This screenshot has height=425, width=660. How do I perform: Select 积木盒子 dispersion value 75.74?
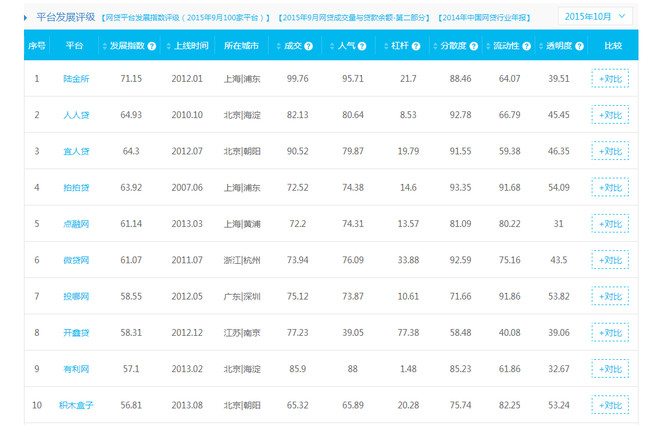(460, 405)
